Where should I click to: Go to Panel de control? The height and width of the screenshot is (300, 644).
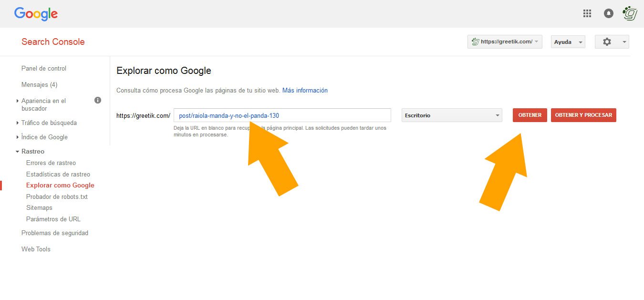pyautogui.click(x=44, y=68)
